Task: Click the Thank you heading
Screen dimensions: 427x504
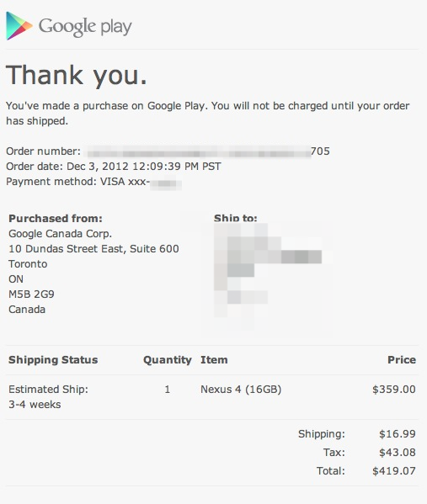Action: click(77, 75)
